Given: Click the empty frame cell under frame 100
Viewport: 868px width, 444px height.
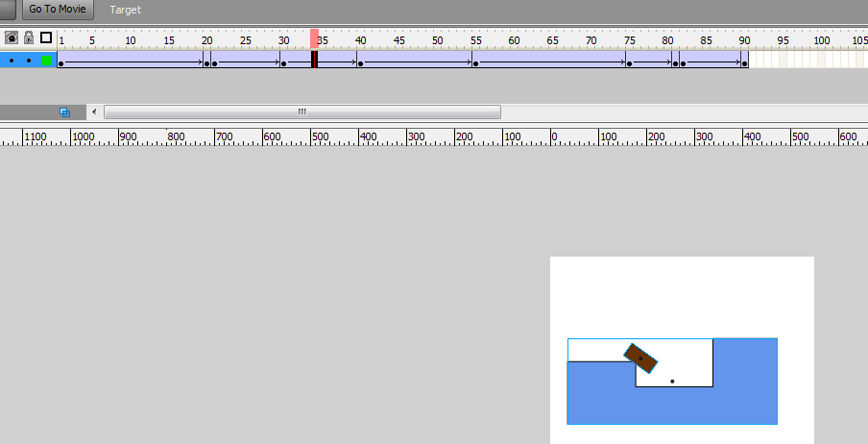Looking at the screenshot, I should coord(822,60).
